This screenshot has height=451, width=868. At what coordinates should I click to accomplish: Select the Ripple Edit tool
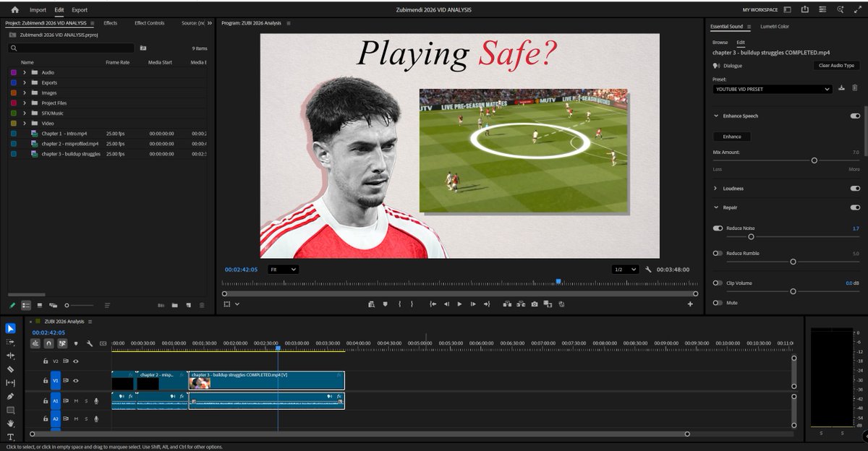click(10, 356)
